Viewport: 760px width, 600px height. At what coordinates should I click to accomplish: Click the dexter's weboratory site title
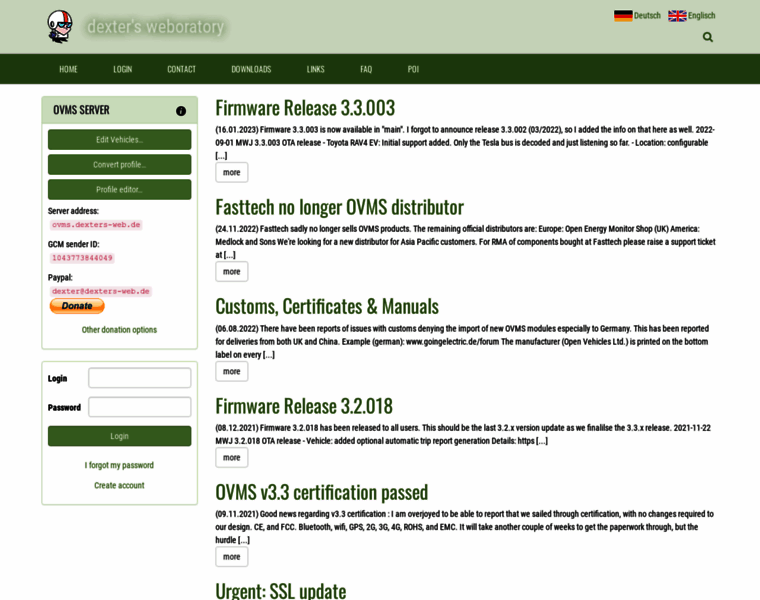(156, 27)
